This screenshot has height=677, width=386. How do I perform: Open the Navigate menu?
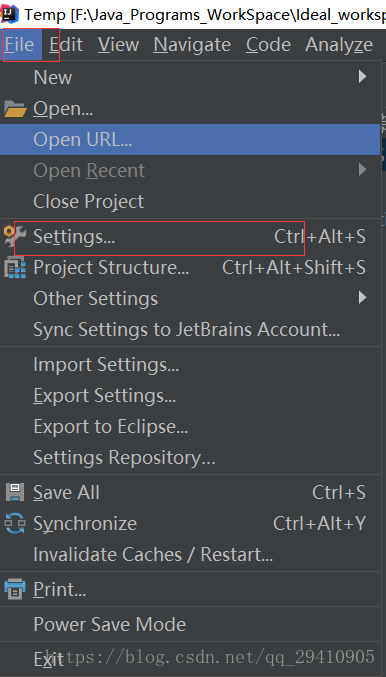point(192,44)
